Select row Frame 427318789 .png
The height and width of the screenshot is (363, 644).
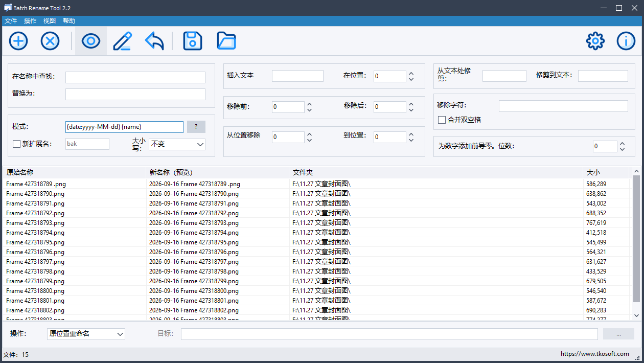point(316,184)
